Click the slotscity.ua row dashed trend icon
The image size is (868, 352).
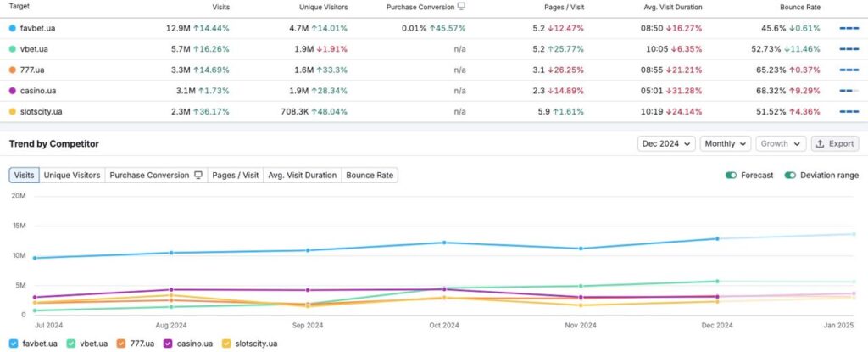[849, 112]
